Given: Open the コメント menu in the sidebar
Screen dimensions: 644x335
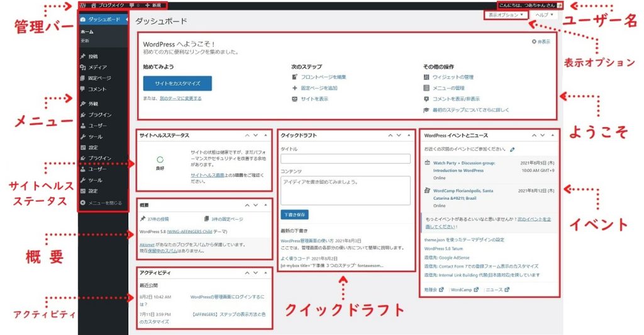Looking at the screenshot, I should 97,89.
